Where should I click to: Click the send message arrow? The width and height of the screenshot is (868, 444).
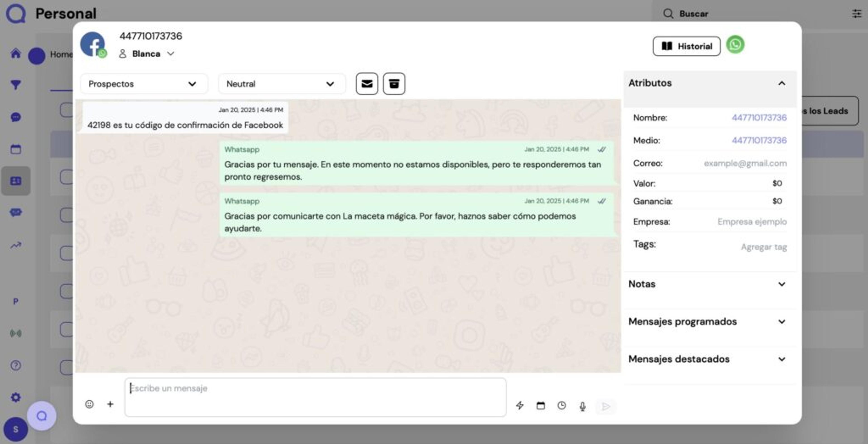point(606,406)
